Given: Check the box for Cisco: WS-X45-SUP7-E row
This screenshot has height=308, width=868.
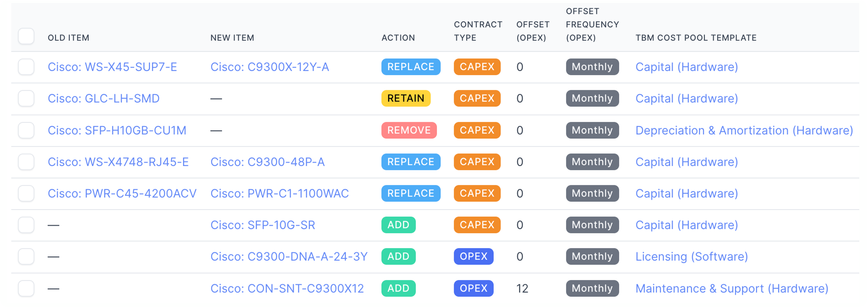Looking at the screenshot, I should [26, 67].
